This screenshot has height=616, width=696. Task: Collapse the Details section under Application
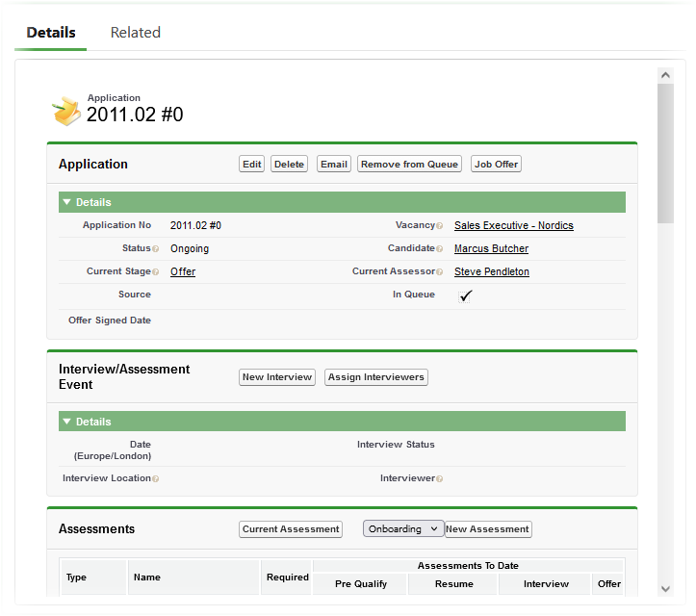66,203
